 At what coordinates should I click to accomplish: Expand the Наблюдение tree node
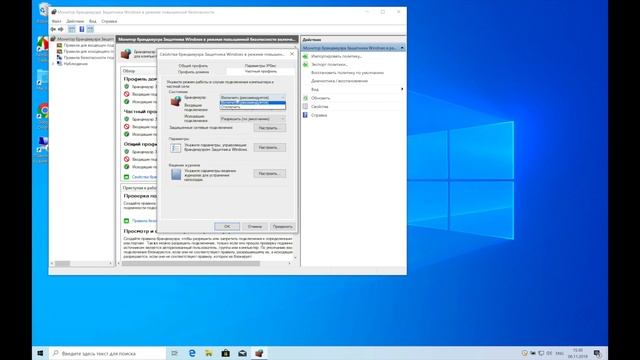point(53,64)
